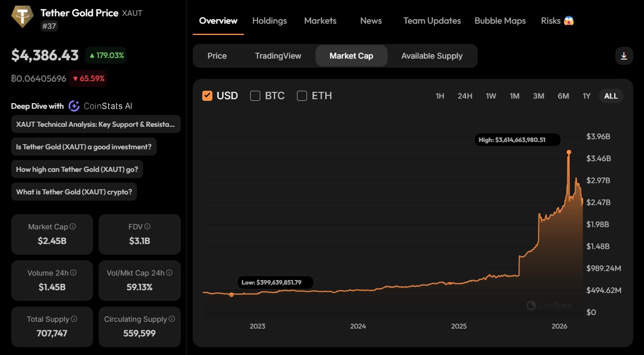Select the Available Supply chart view
This screenshot has width=644, height=355.
432,56
